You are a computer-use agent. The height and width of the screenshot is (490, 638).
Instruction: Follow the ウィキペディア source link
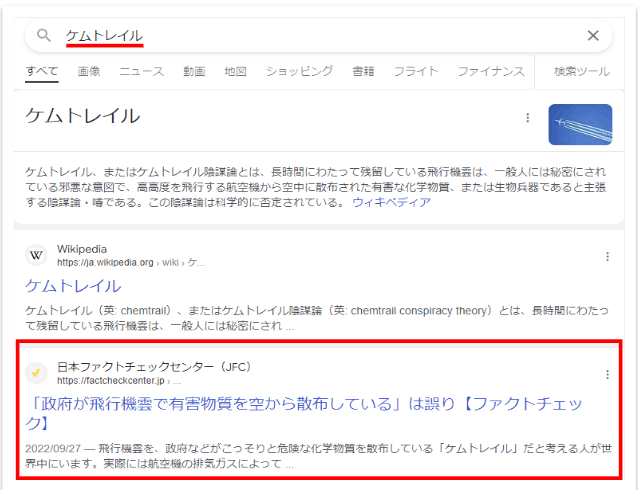391,202
